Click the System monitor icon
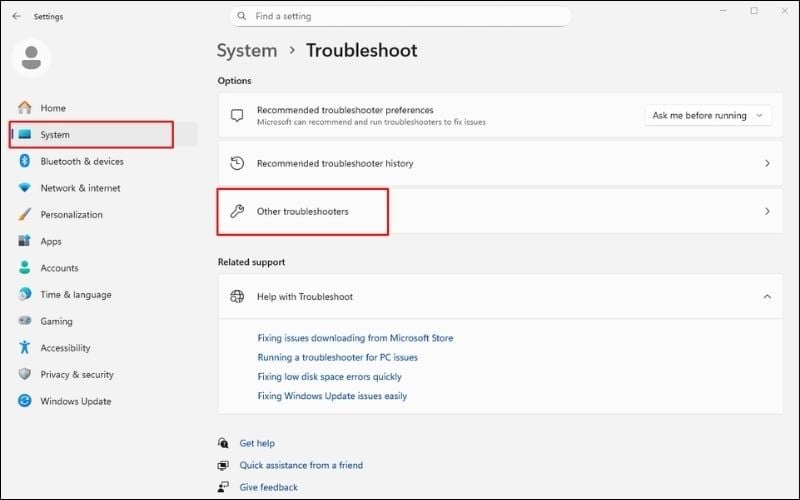The width and height of the screenshot is (800, 500). tap(24, 134)
